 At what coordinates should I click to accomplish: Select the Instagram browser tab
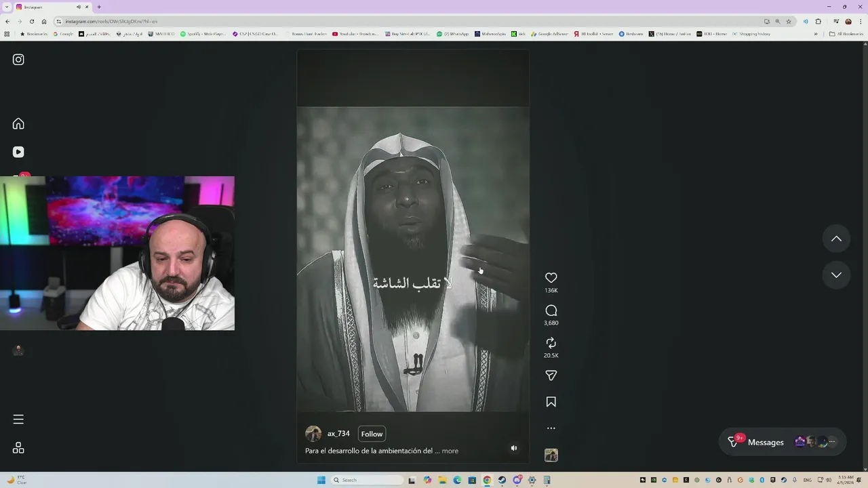[x=53, y=7]
